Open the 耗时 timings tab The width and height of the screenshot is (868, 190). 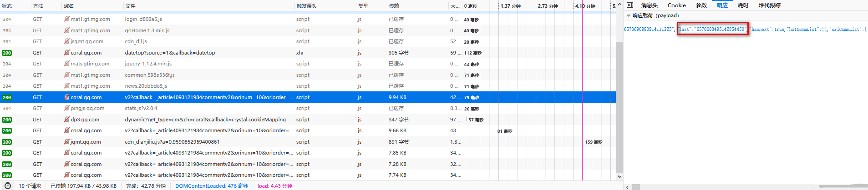(x=743, y=5)
